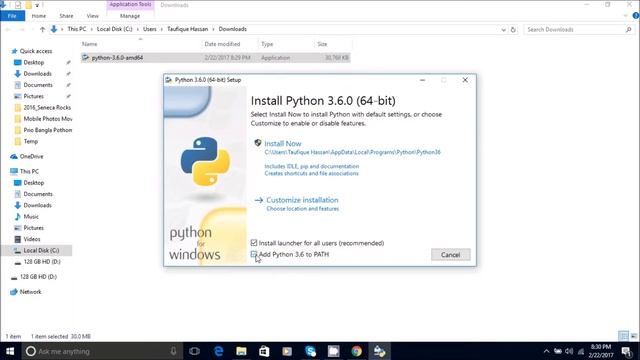Click the search magnifier icon
640x360 pixels.
click(x=629, y=29)
